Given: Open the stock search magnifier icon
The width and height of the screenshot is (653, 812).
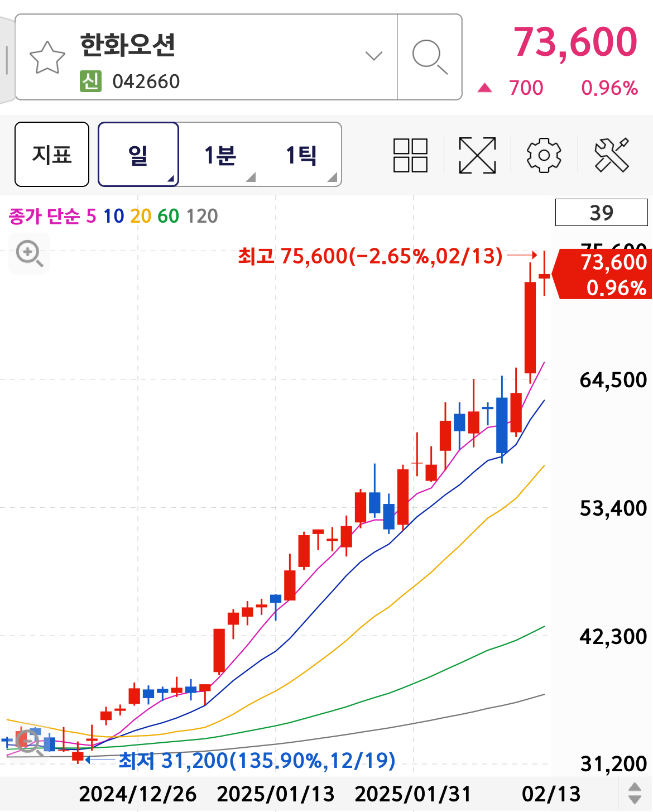Looking at the screenshot, I should pyautogui.click(x=429, y=57).
